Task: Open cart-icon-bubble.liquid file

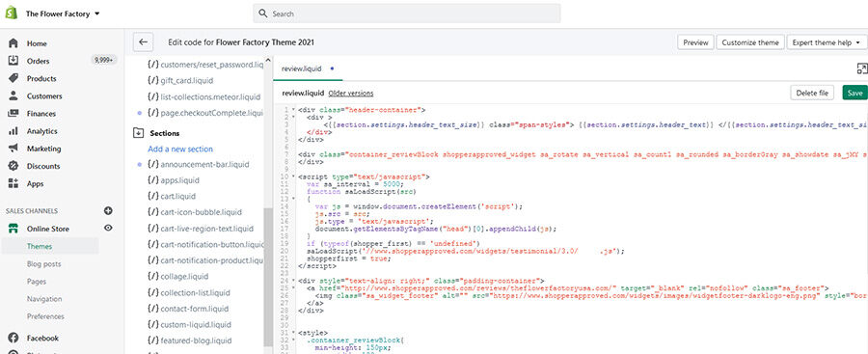Action: tap(194, 212)
